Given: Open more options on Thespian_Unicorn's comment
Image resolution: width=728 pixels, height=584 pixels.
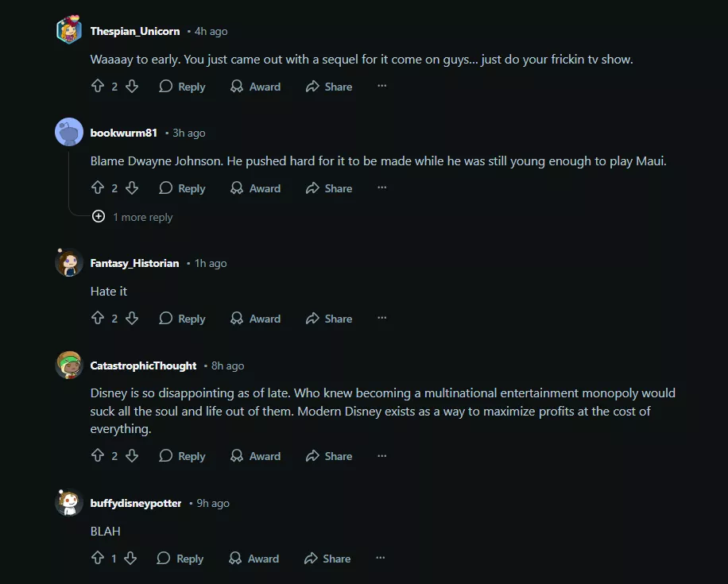Looking at the screenshot, I should coord(381,87).
